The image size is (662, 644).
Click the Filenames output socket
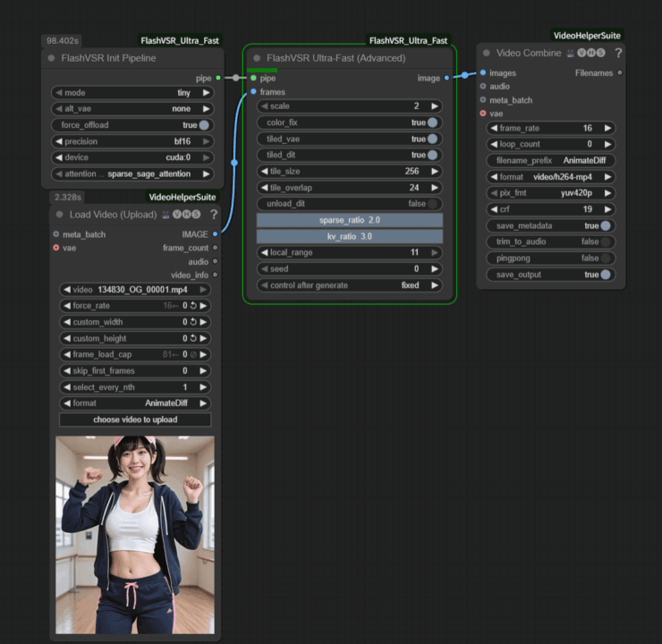coord(619,72)
